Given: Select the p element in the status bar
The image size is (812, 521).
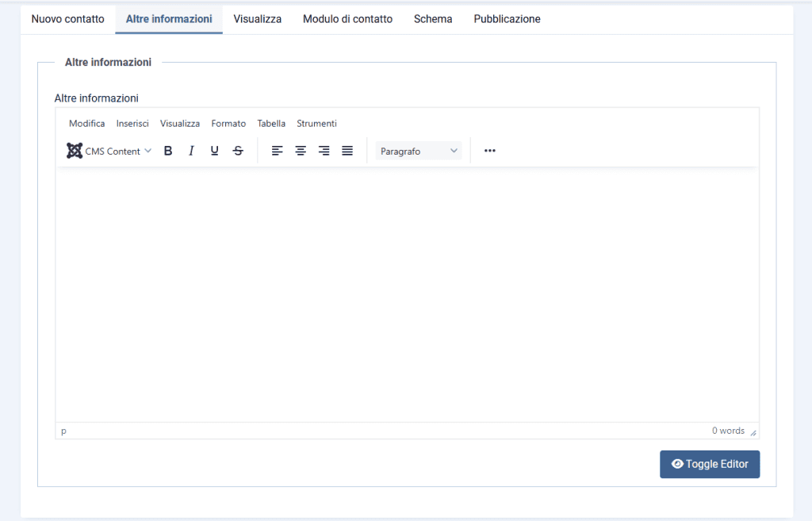Looking at the screenshot, I should coord(63,431).
